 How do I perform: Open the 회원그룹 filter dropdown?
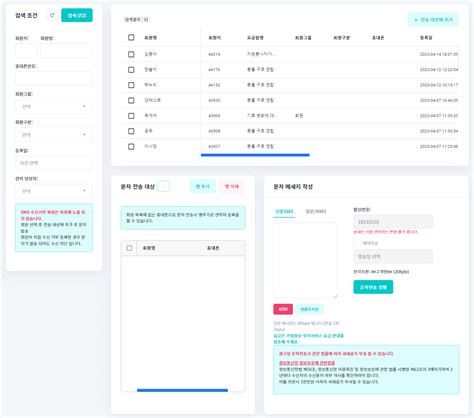(x=54, y=107)
